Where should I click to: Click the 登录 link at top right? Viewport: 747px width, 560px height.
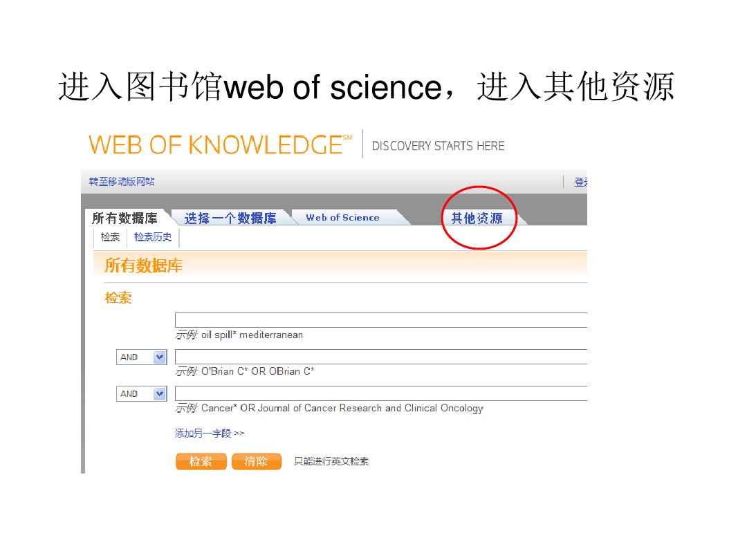coord(581,182)
